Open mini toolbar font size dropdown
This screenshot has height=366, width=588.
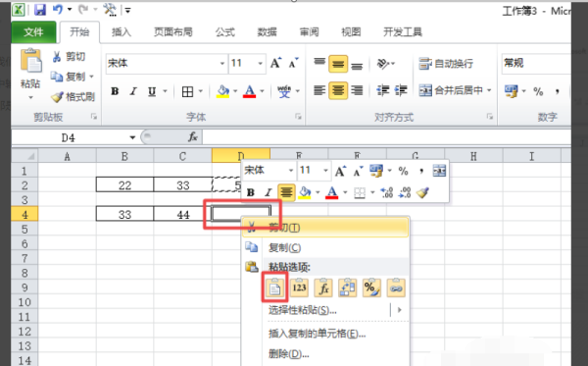325,171
